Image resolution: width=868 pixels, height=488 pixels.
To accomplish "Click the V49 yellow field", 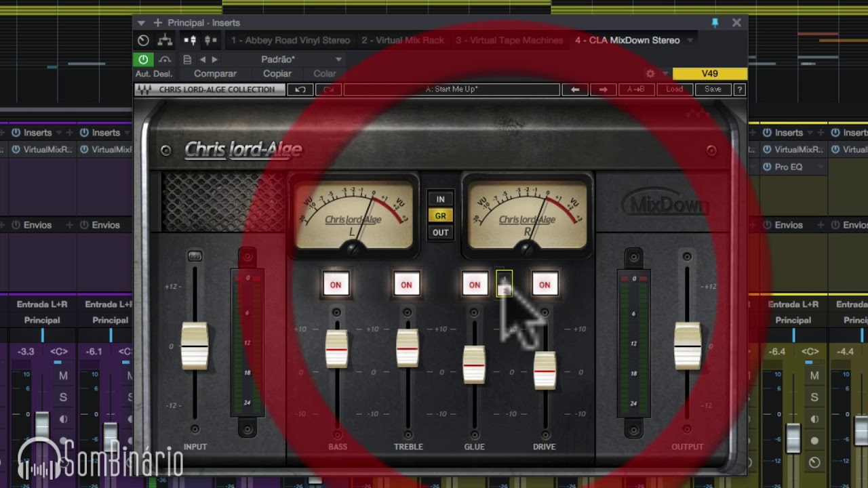I will pyautogui.click(x=709, y=73).
